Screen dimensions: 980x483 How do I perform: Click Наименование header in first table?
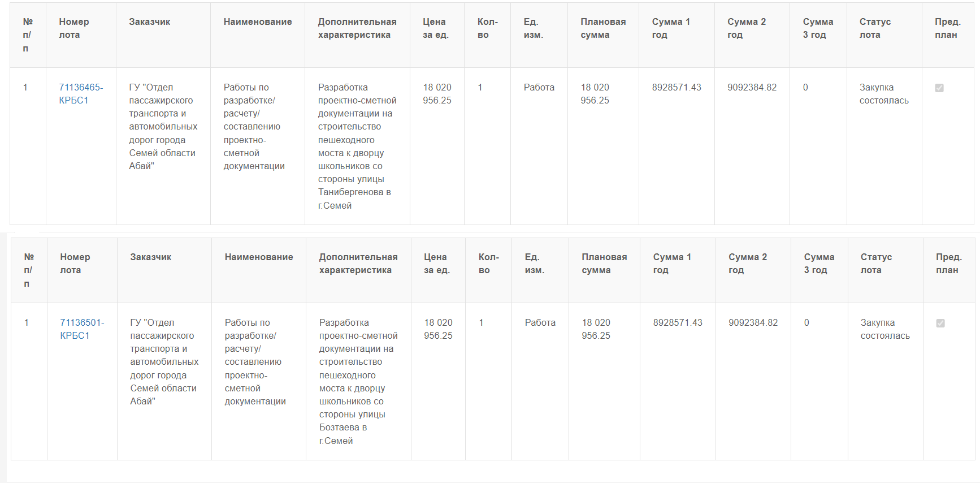pyautogui.click(x=258, y=21)
